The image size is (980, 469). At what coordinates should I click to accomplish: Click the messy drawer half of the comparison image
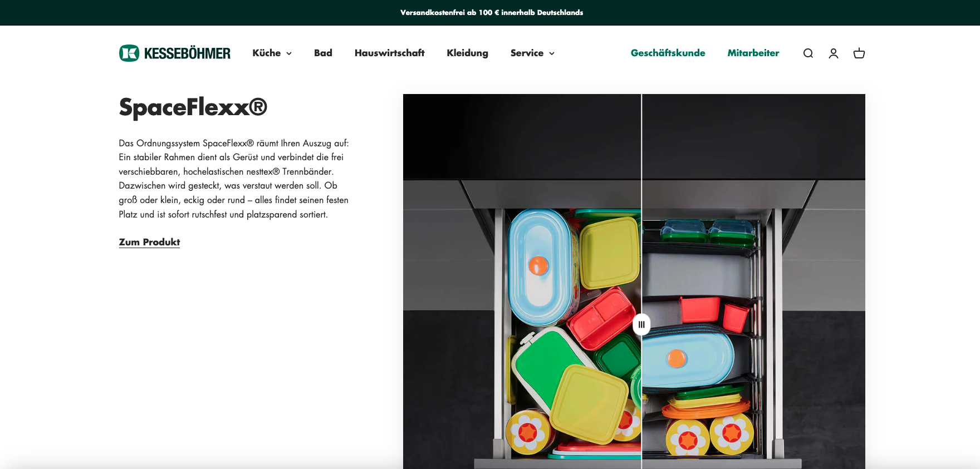pos(522,282)
